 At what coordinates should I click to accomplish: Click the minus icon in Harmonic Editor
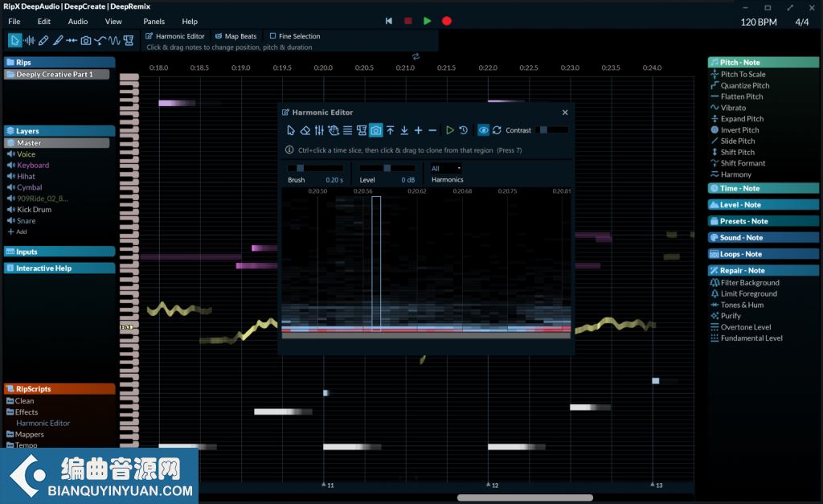coord(432,130)
